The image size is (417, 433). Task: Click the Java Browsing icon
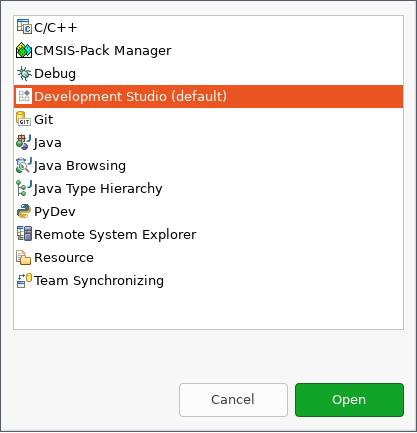24,165
